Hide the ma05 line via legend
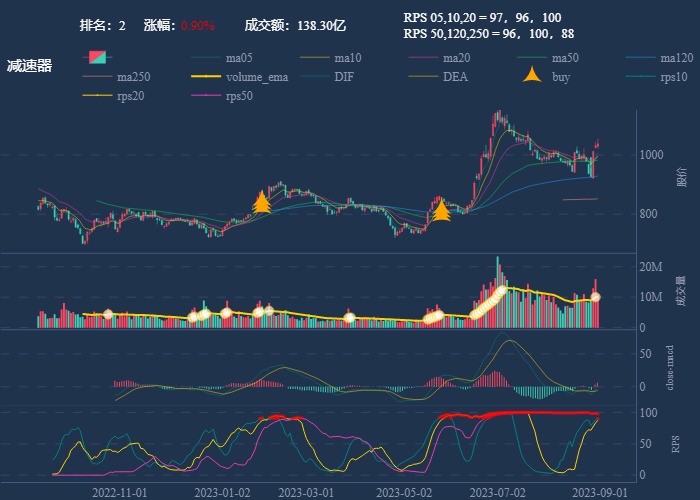The width and height of the screenshot is (700, 500). pos(206,58)
